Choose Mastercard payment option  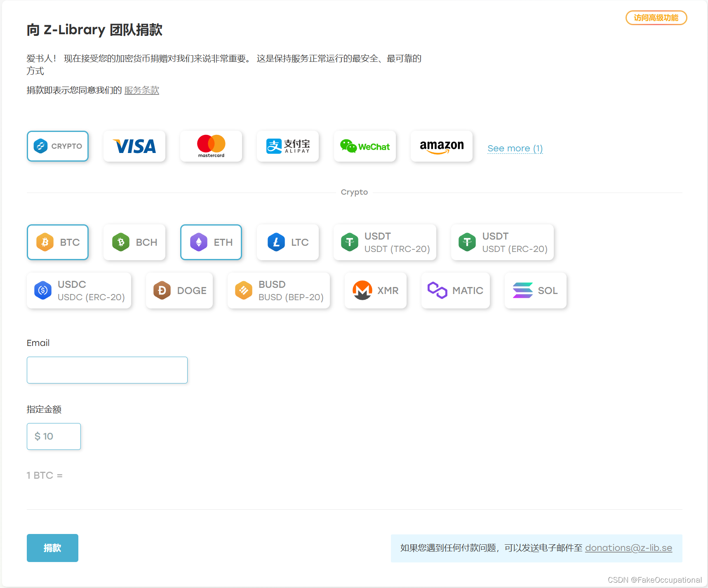(211, 146)
